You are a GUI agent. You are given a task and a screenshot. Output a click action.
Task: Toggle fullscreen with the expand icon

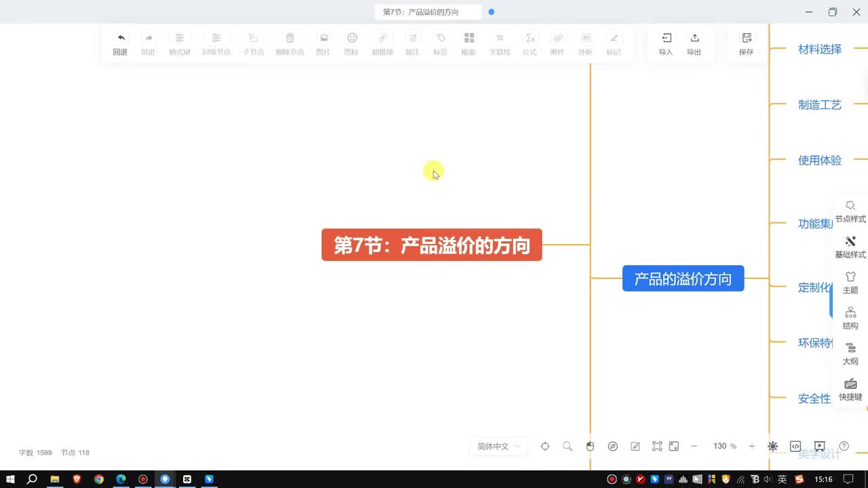(x=674, y=446)
